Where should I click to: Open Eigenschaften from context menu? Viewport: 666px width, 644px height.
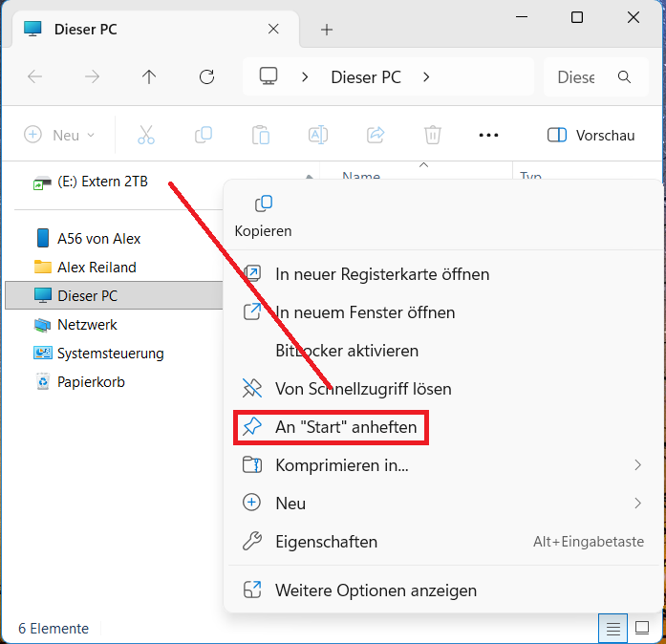pyautogui.click(x=443, y=542)
